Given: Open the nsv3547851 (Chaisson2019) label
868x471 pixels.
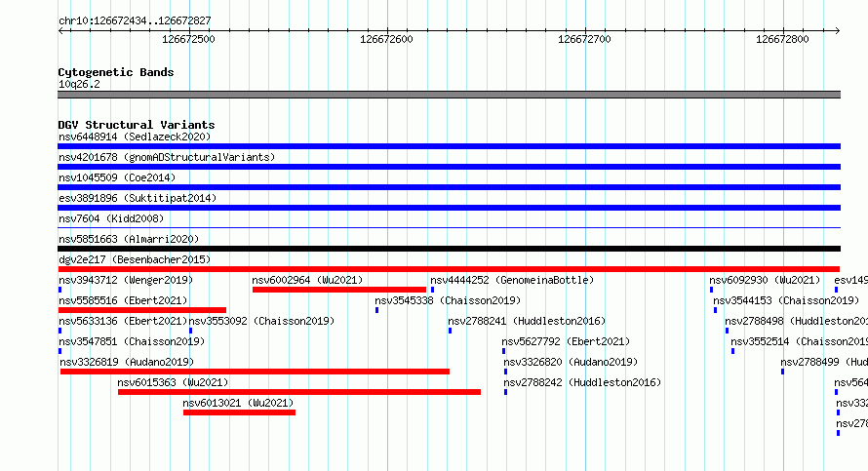Looking at the screenshot, I should 132,341.
